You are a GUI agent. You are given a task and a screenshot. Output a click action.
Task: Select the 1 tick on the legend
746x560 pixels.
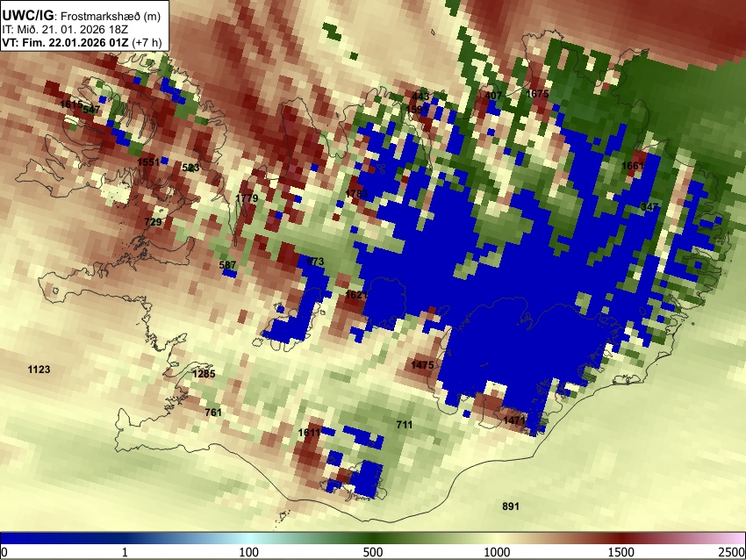point(125,552)
